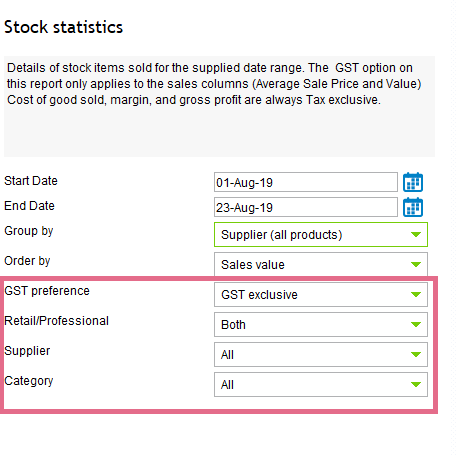456x455 pixels.
Task: Click the Retail/Professional label
Action: tap(56, 321)
